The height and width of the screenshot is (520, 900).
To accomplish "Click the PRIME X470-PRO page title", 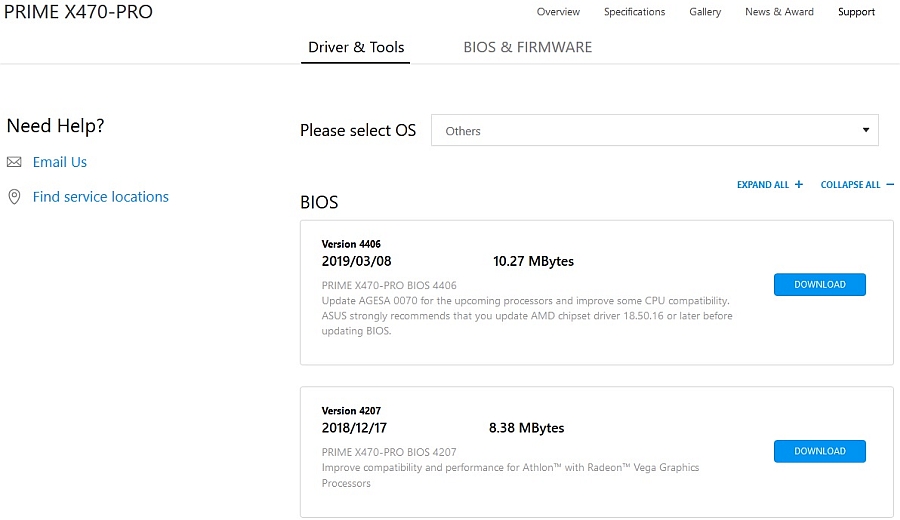I will [79, 11].
